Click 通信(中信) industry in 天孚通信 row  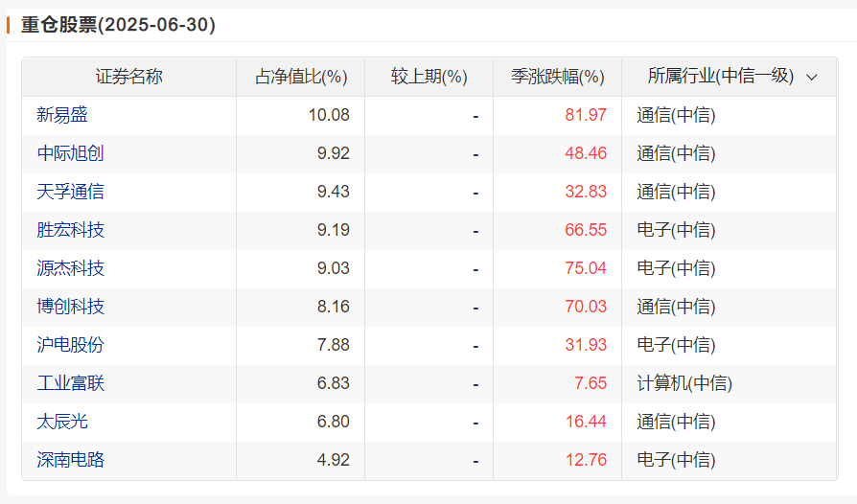click(x=676, y=191)
